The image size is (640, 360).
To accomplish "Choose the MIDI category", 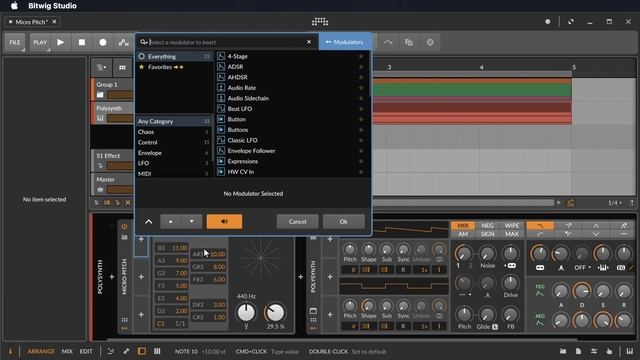I will click(174, 173).
